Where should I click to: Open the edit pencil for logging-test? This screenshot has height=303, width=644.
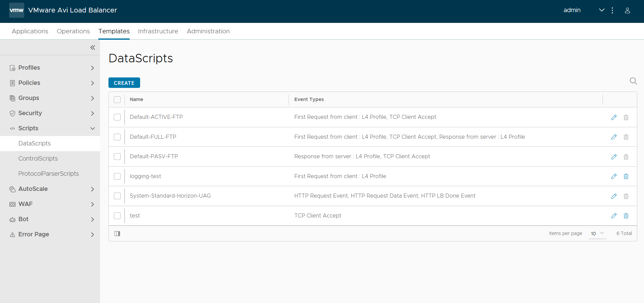[614, 176]
